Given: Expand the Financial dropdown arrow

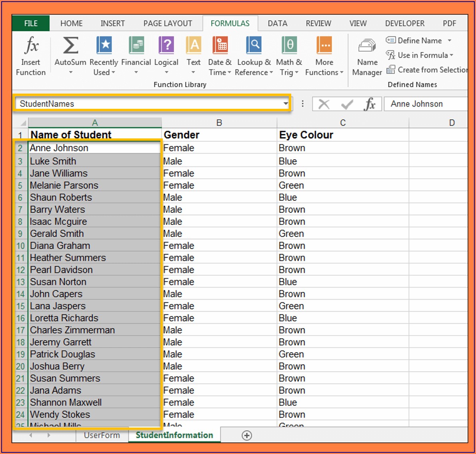Looking at the screenshot, I should click(x=136, y=72).
